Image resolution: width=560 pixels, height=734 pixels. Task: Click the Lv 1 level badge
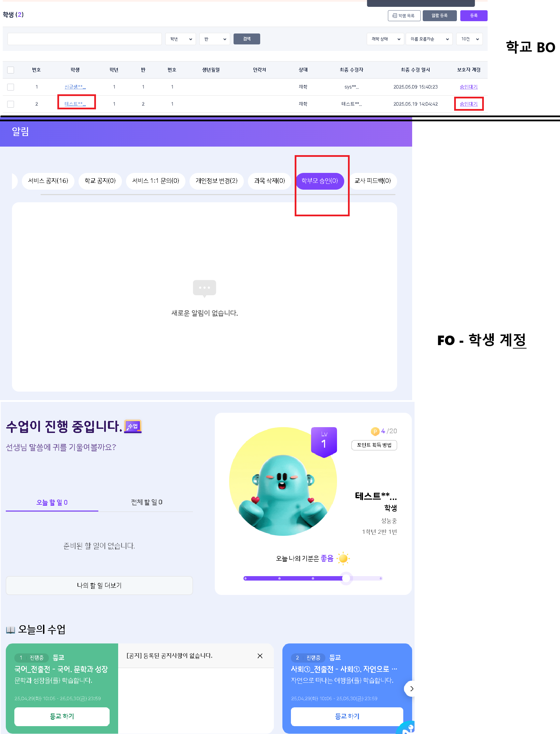point(324,441)
